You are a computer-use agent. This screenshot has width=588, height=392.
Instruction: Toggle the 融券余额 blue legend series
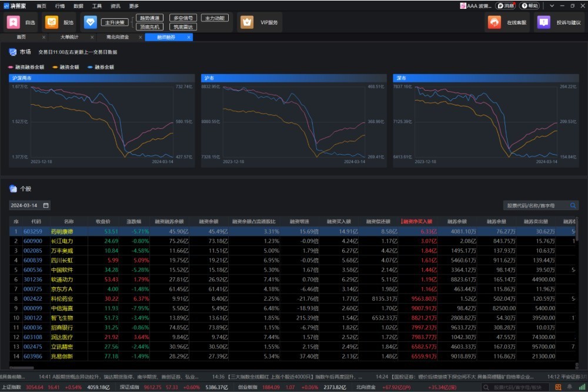pyautogui.click(x=101, y=67)
